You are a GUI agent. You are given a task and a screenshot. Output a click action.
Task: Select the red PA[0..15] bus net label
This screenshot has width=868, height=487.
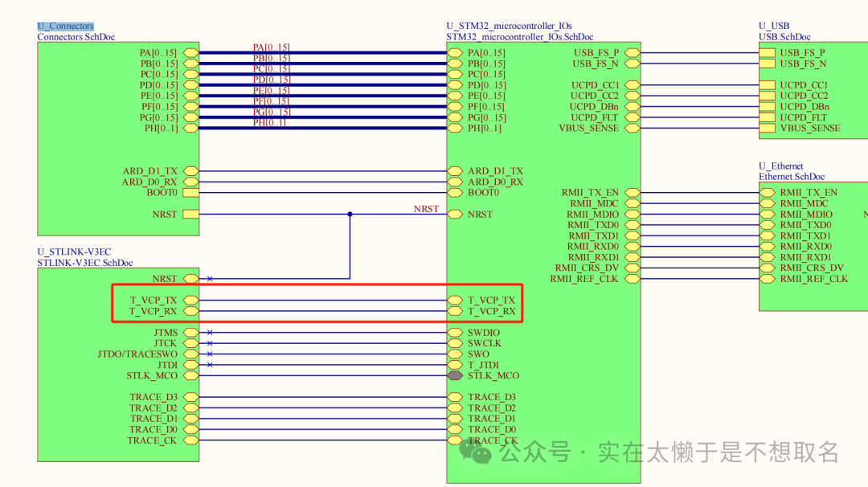click(x=271, y=48)
